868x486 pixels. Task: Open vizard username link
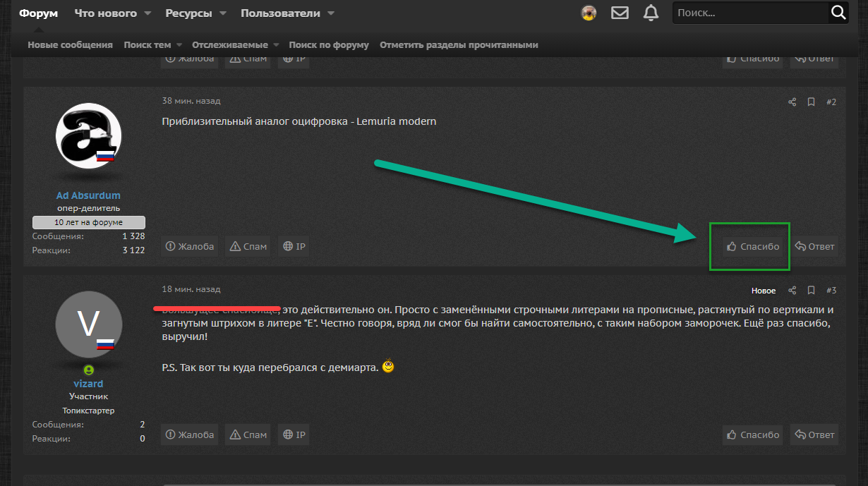pyautogui.click(x=88, y=384)
